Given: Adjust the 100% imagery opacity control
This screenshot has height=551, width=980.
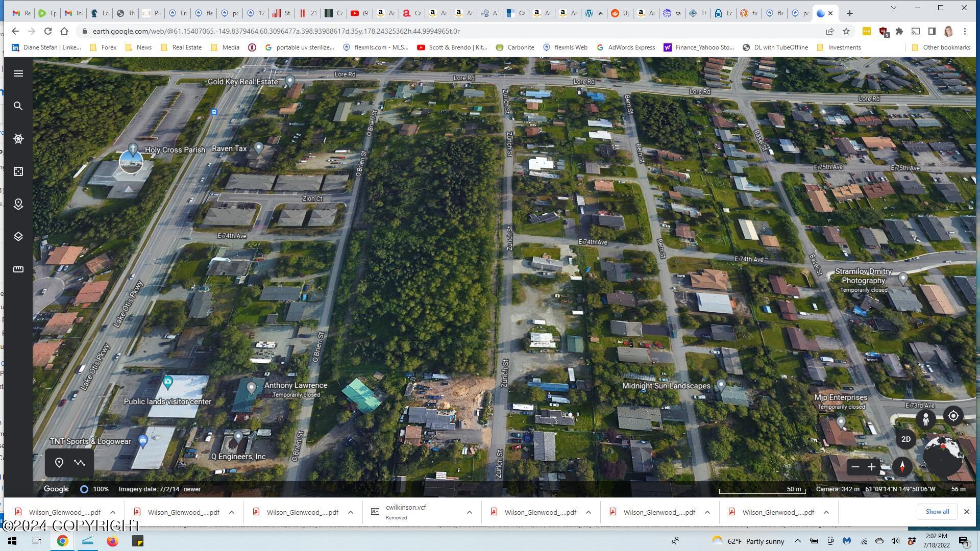Looking at the screenshot, I should (x=84, y=489).
